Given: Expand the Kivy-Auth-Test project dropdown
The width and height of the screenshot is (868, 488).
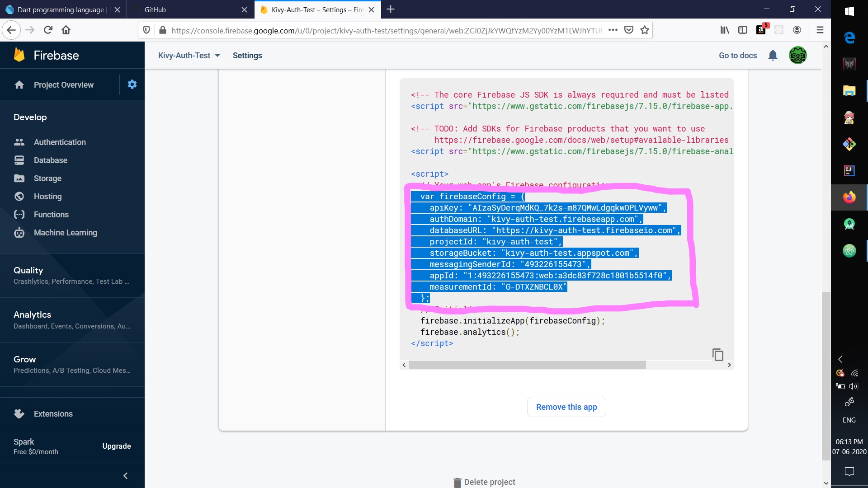Looking at the screenshot, I should (x=189, y=56).
